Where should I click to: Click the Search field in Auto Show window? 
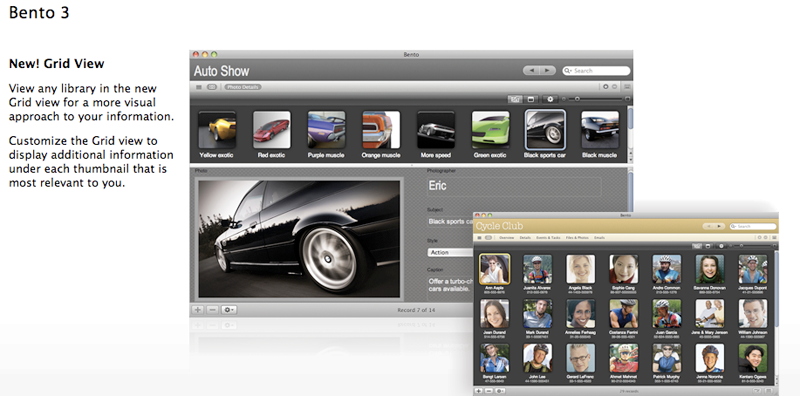[596, 70]
